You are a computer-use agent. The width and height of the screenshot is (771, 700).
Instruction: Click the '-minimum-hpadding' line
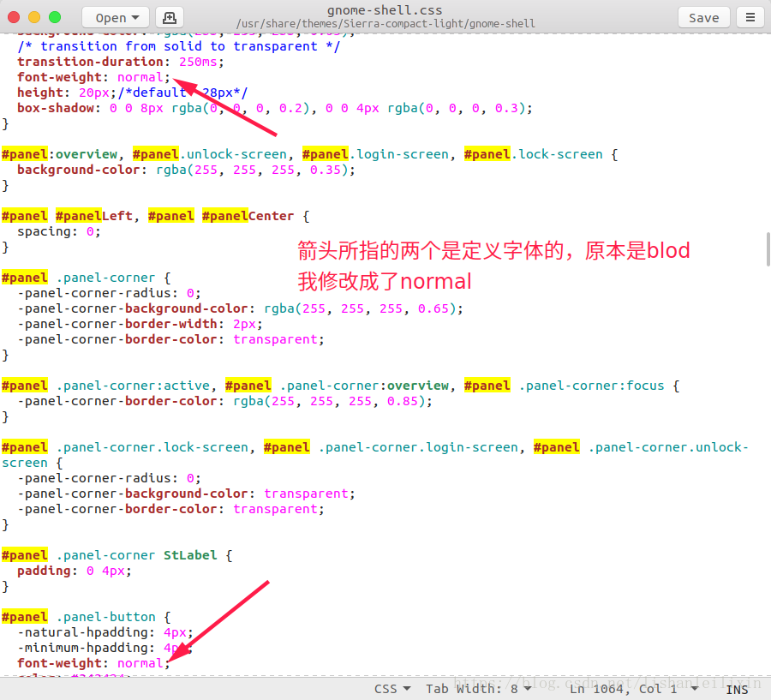tap(105, 648)
